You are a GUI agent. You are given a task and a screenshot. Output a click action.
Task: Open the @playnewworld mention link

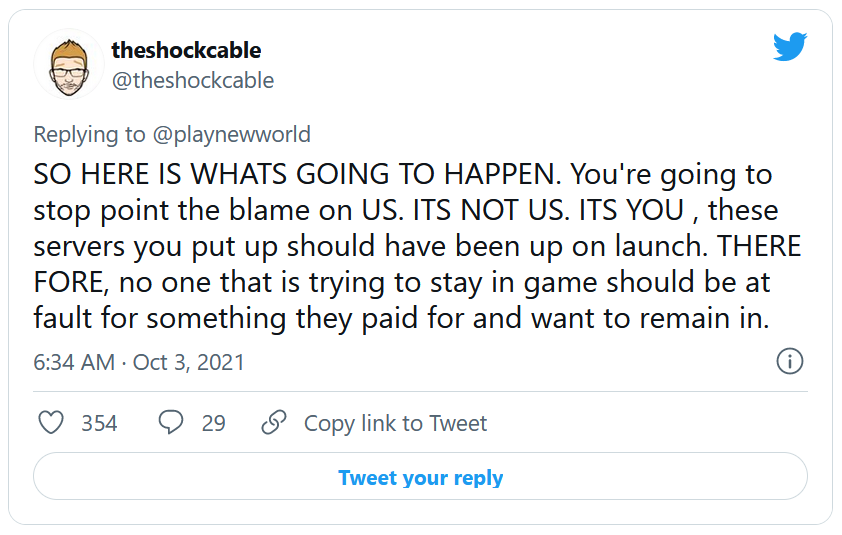click(235, 134)
